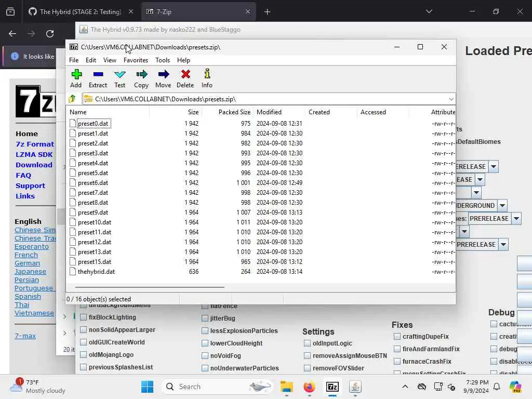Open the Favorites menu
532x399 pixels.
click(136, 60)
